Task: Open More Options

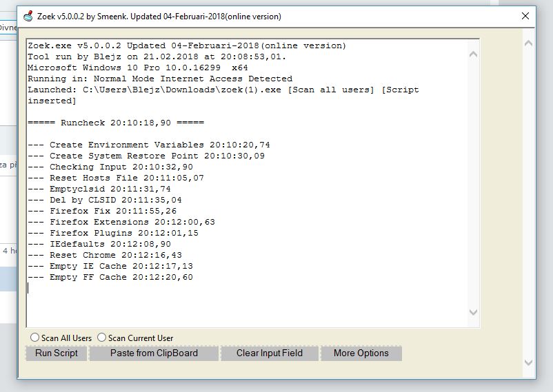Action: coord(361,353)
